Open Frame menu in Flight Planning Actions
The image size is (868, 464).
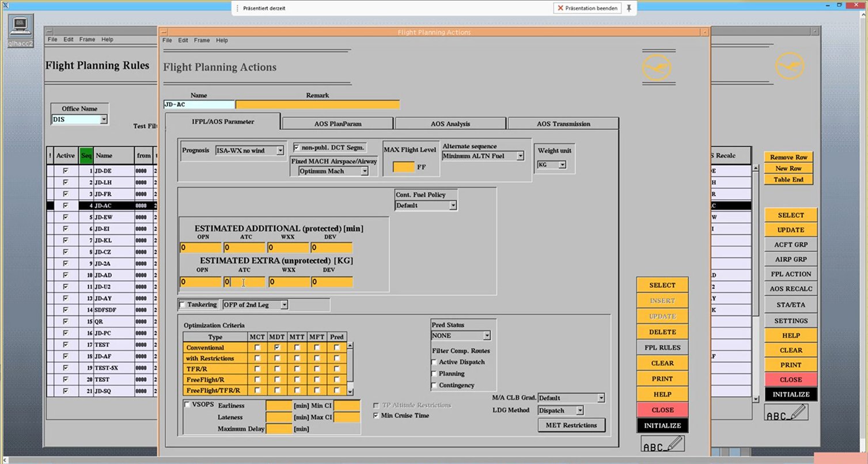click(202, 40)
